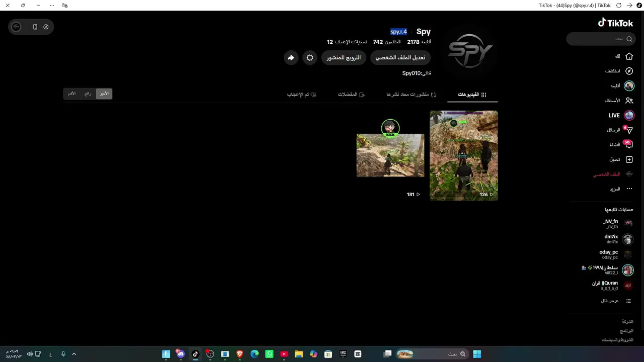This screenshot has width=644, height=362.
Task: Expand Terms and Policies (الشروط والسياسات) footer
Action: pyautogui.click(x=618, y=340)
